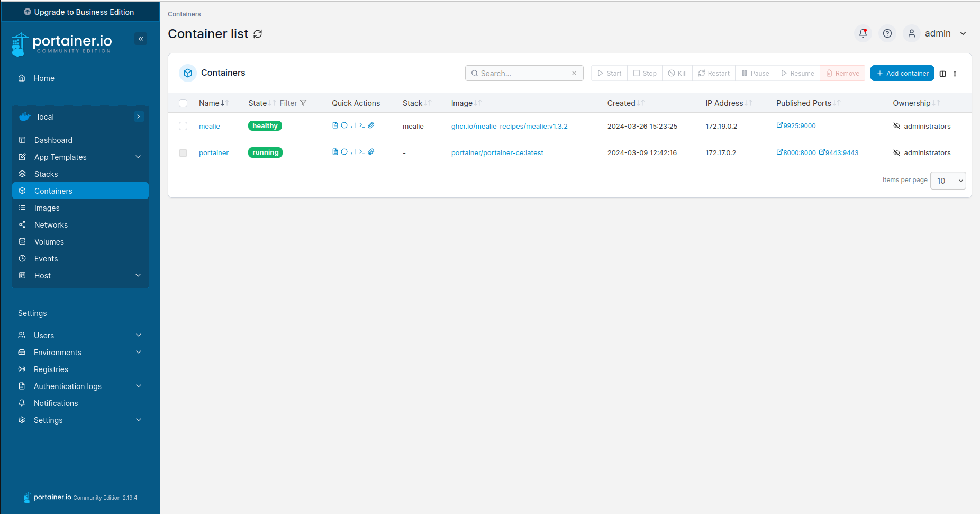The height and width of the screenshot is (514, 980).
Task: Change items per page to another value
Action: click(x=948, y=181)
